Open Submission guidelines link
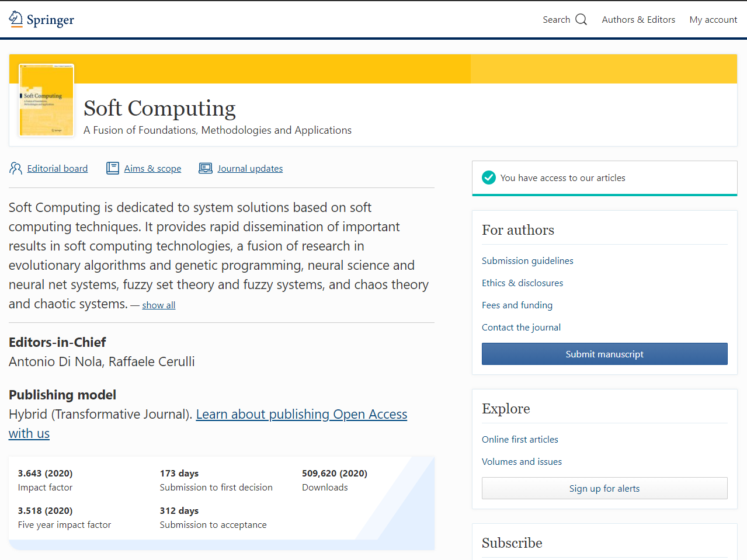Image resolution: width=747 pixels, height=560 pixels. [x=527, y=261]
